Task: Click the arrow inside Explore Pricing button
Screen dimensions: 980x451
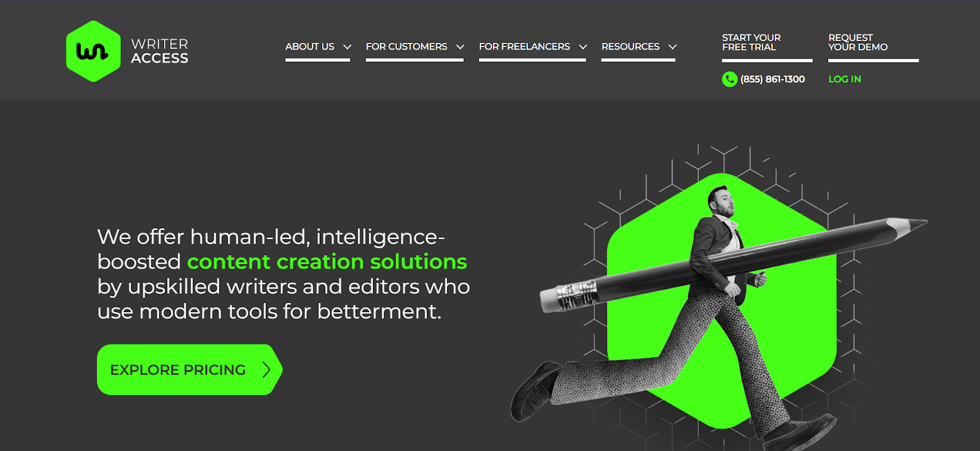Action: pos(266,370)
